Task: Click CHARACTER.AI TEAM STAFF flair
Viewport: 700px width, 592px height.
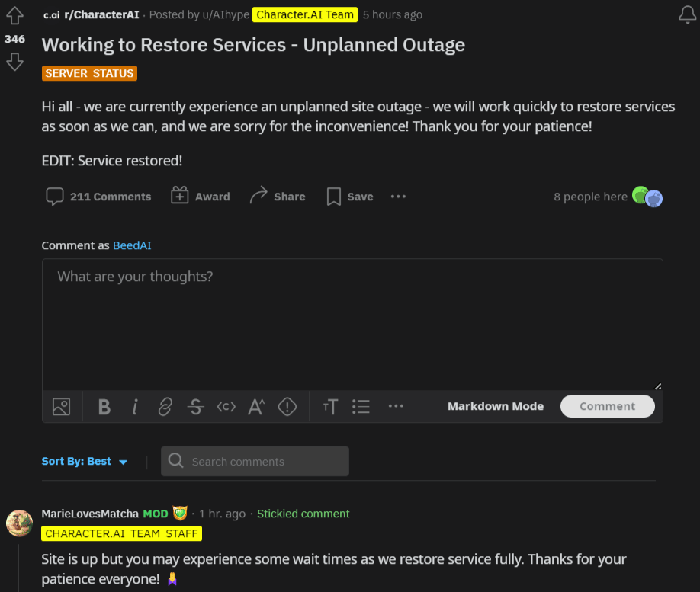Action: pos(121,533)
